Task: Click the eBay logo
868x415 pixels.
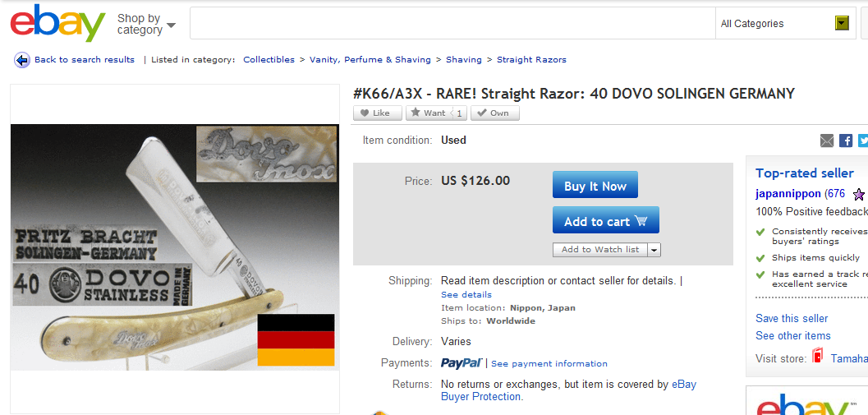Action: pyautogui.click(x=57, y=23)
